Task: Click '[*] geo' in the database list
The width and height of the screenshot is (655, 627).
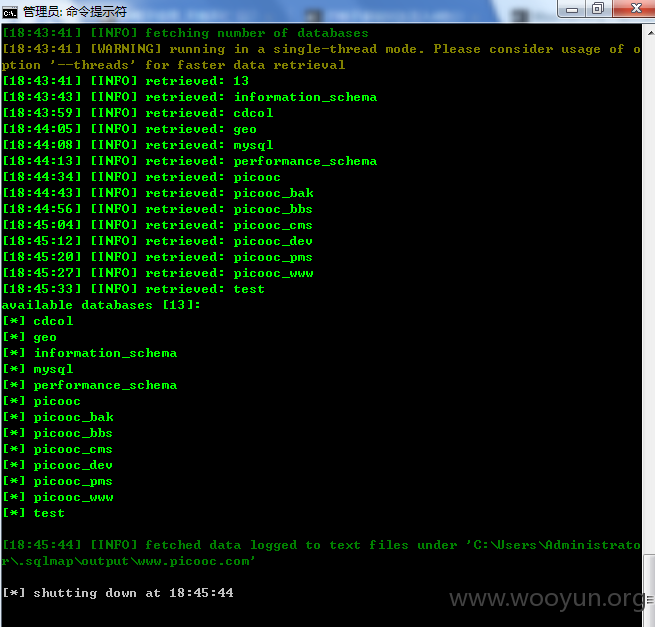Action: [29, 337]
